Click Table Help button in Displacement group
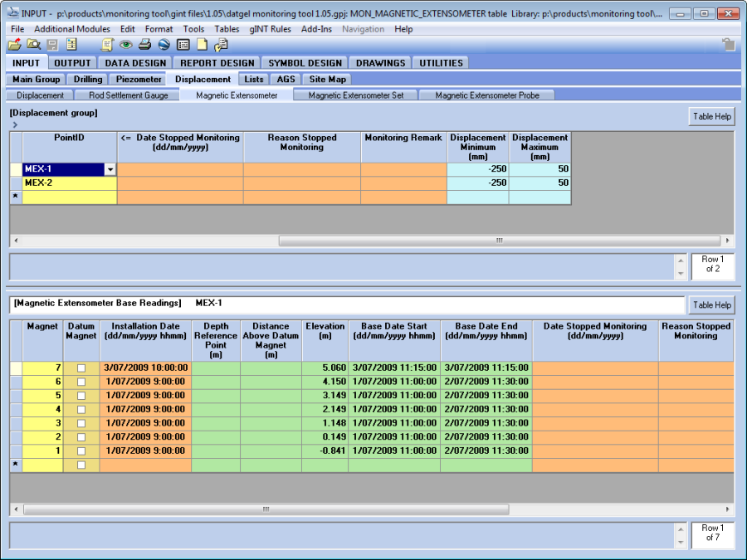Screen dimensions: 747x560 click(x=711, y=116)
